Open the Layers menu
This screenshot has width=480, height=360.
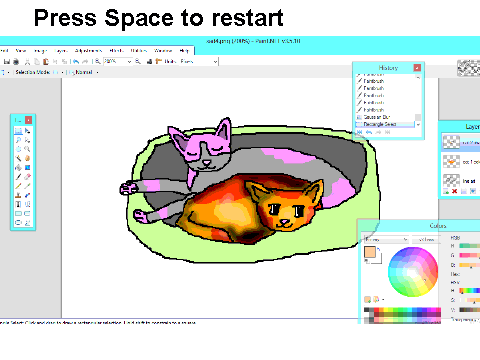pos(61,51)
